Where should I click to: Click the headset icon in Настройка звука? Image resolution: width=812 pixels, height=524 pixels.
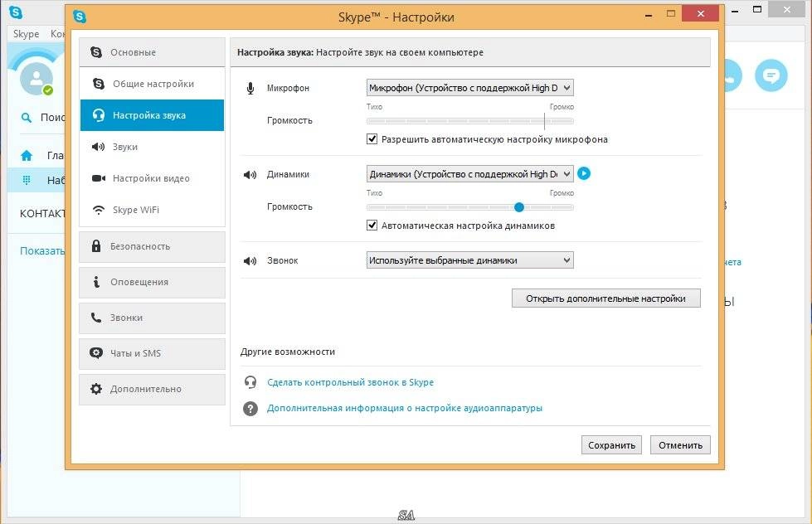point(99,115)
